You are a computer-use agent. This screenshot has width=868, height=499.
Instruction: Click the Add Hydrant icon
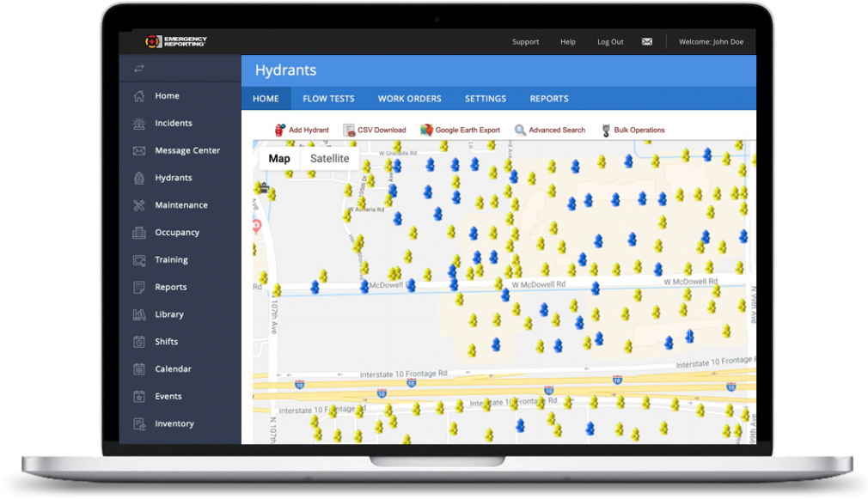(x=279, y=130)
